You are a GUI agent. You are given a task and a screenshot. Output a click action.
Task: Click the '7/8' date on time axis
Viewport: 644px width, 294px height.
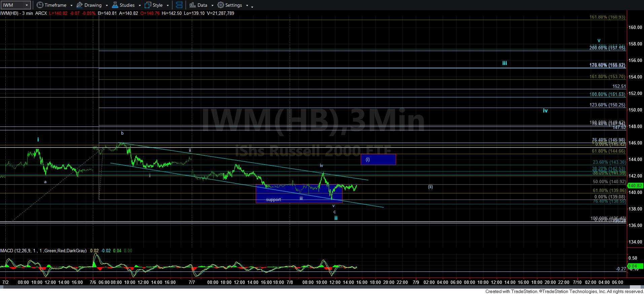coord(290,282)
